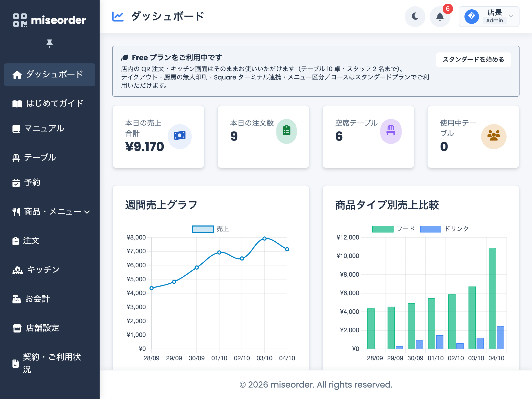Open the はじめてガイド sidebar item
The height and width of the screenshot is (399, 532).
click(x=50, y=104)
